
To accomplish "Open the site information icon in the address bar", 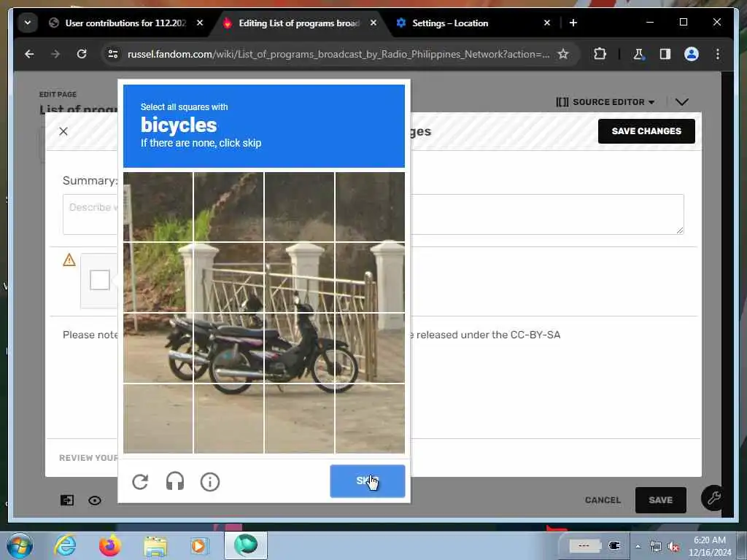I will click(113, 54).
